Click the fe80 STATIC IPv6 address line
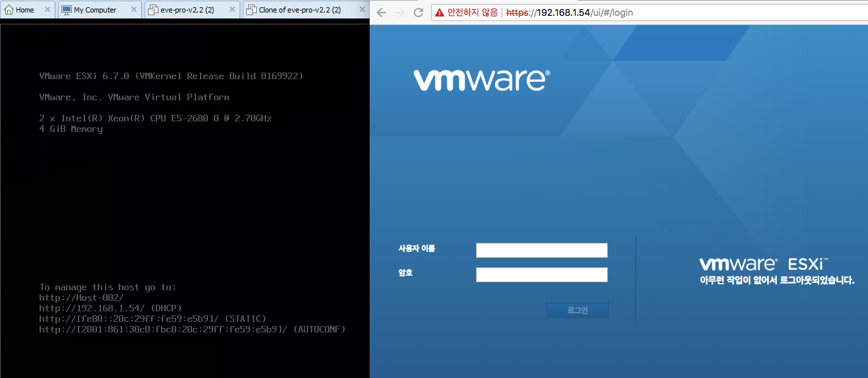 (153, 319)
